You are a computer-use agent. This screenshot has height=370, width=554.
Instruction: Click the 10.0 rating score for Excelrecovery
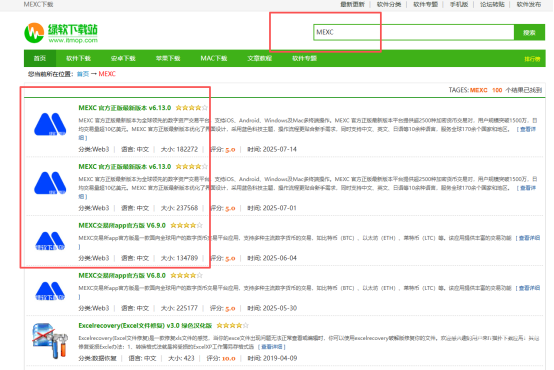pos(229,359)
